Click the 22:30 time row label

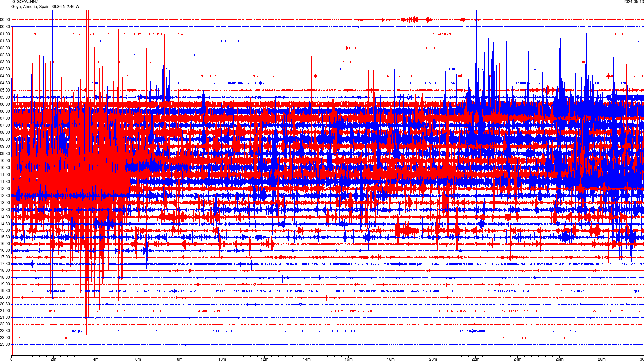(x=5, y=331)
